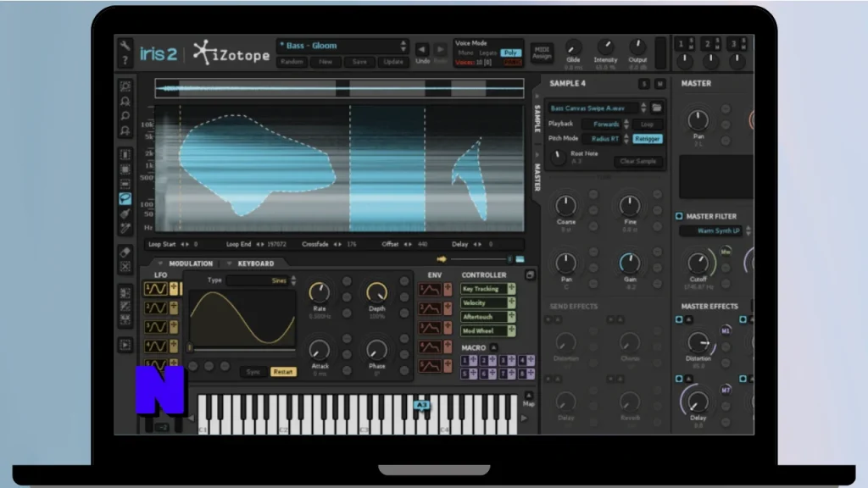Enable Mono voice mode
868x488 pixels.
[466, 53]
